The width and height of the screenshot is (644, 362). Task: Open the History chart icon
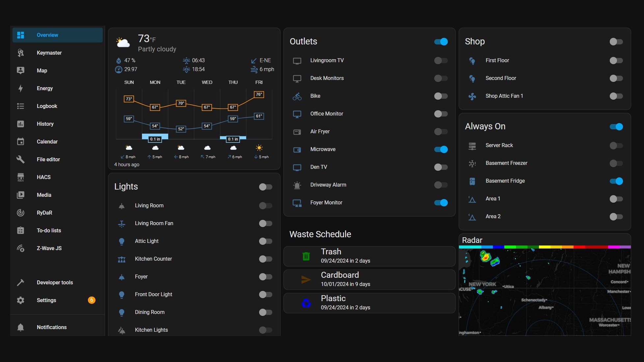coord(20,124)
